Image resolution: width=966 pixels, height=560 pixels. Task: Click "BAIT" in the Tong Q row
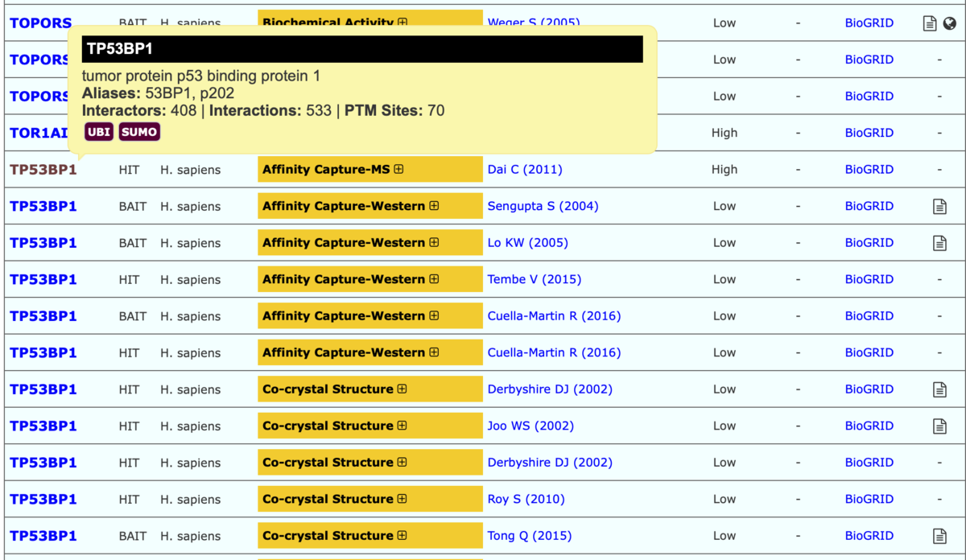(133, 535)
